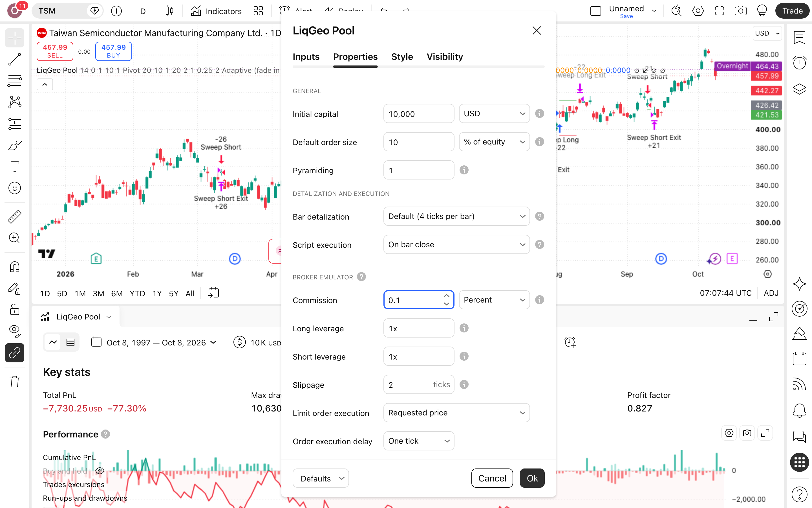Click the Cancel button
812x508 pixels.
pyautogui.click(x=492, y=478)
